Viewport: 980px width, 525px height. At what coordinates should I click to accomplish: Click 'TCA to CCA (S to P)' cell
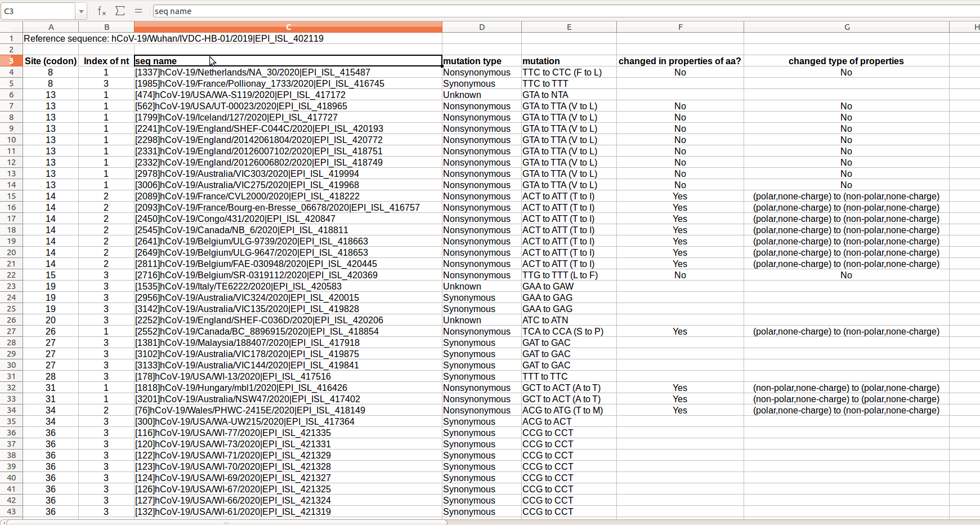coord(569,331)
